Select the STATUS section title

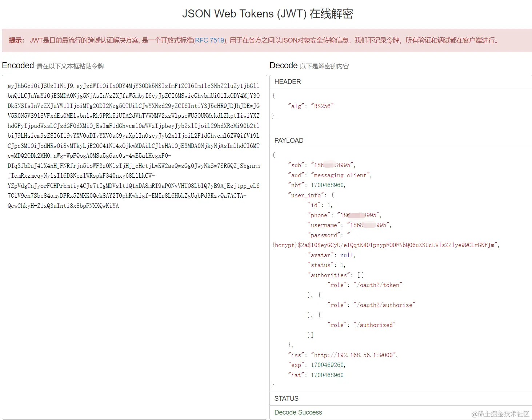(x=286, y=399)
